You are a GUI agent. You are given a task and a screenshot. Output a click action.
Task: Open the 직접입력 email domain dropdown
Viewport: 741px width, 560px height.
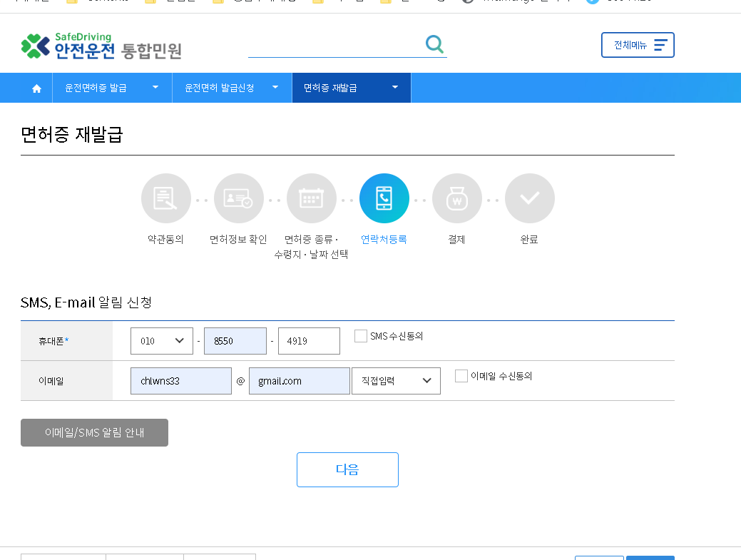pos(396,380)
